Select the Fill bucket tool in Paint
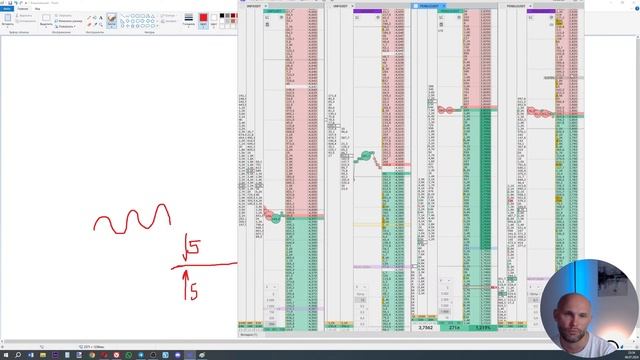This screenshot has height=360, width=640. tap(95, 18)
